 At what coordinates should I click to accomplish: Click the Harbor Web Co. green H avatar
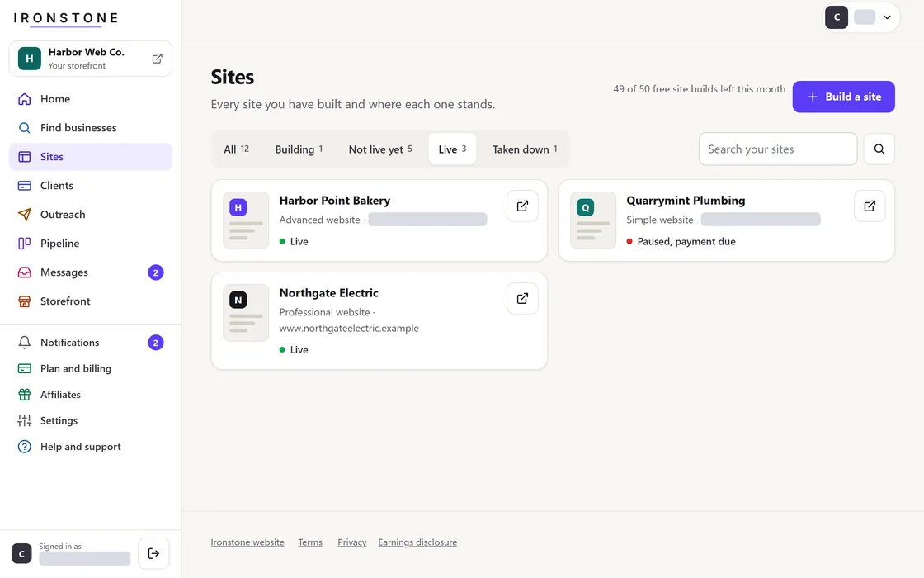[x=30, y=59]
